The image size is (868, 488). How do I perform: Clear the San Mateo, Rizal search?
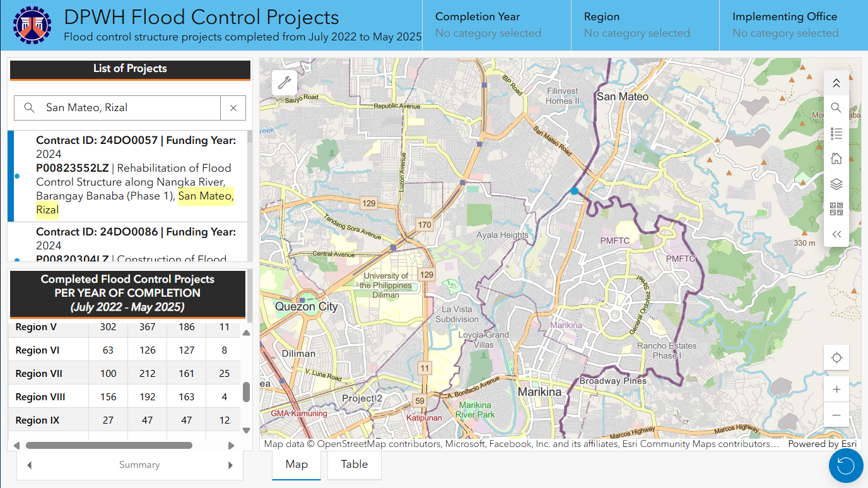pos(233,108)
